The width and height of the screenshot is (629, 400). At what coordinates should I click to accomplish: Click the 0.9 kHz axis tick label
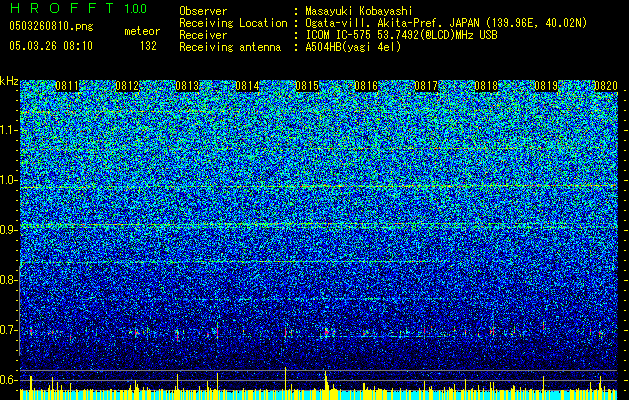[7, 230]
